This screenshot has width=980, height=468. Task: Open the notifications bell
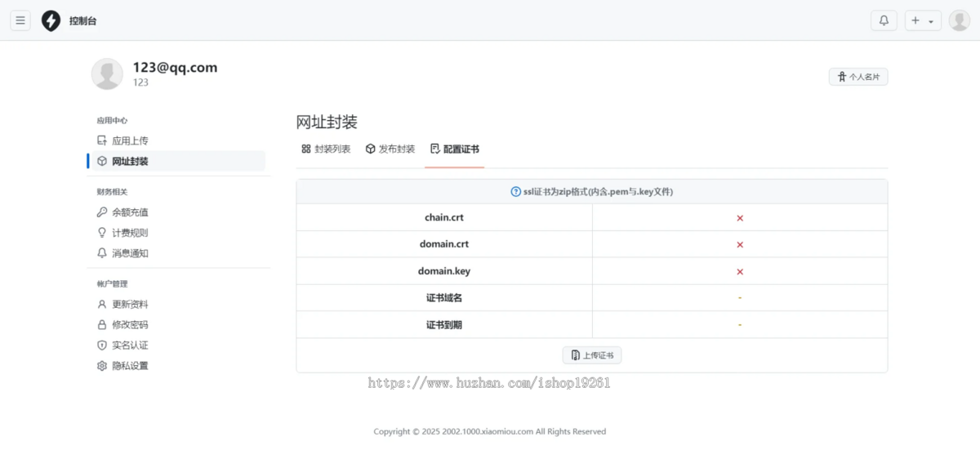(884, 20)
